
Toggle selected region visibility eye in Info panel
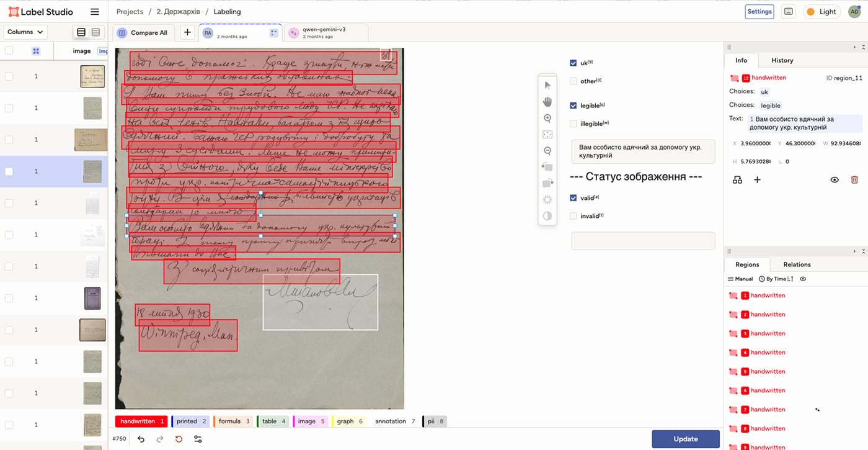[x=835, y=180]
